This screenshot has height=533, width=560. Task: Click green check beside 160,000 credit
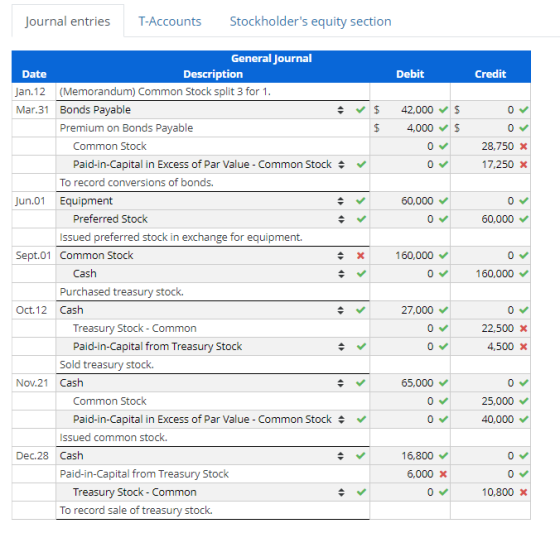coord(524,274)
